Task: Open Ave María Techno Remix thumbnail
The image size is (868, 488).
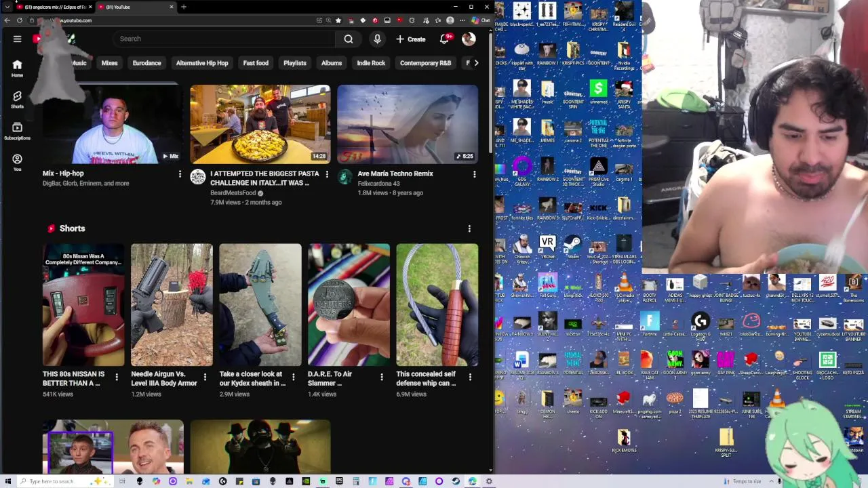Action: coord(408,125)
